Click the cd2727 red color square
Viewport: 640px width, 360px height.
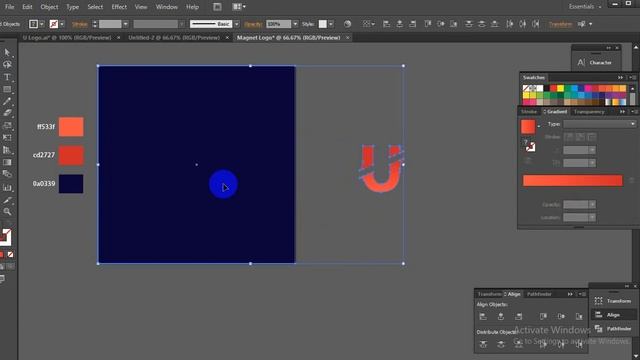71,155
